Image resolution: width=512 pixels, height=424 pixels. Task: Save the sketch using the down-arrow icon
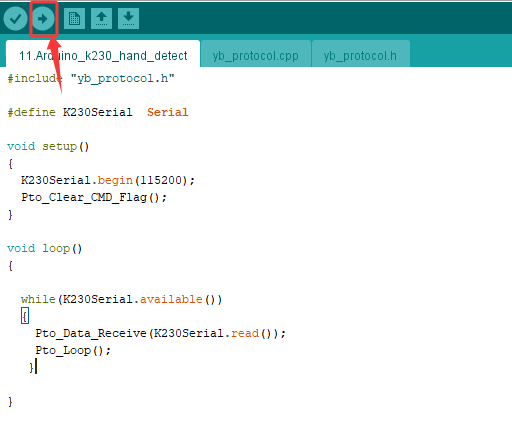point(128,19)
